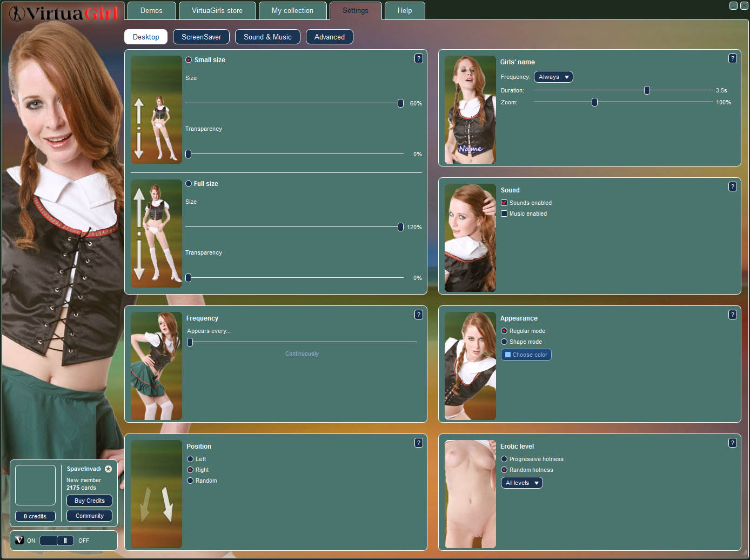Expand the All levels dropdown
Image resolution: width=750 pixels, height=560 pixels.
[x=521, y=483]
